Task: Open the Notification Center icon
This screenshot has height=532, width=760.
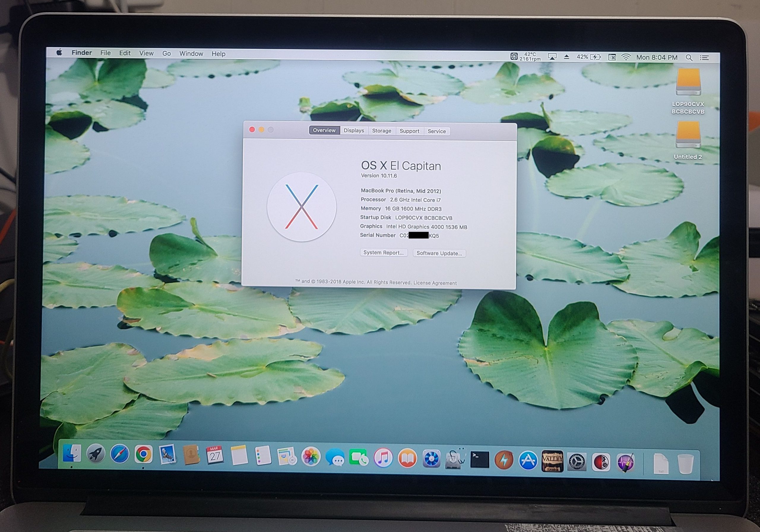Action: [x=704, y=58]
